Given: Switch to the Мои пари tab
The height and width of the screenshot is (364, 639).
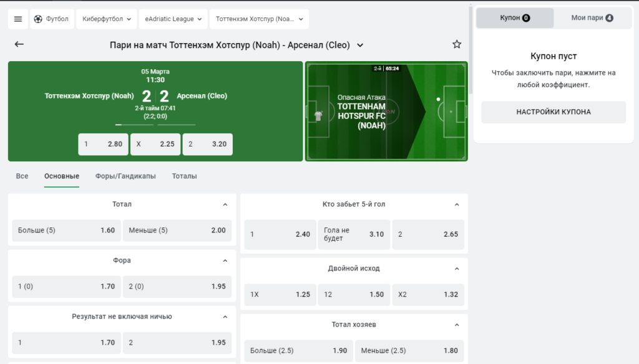Looking at the screenshot, I should 592,18.
